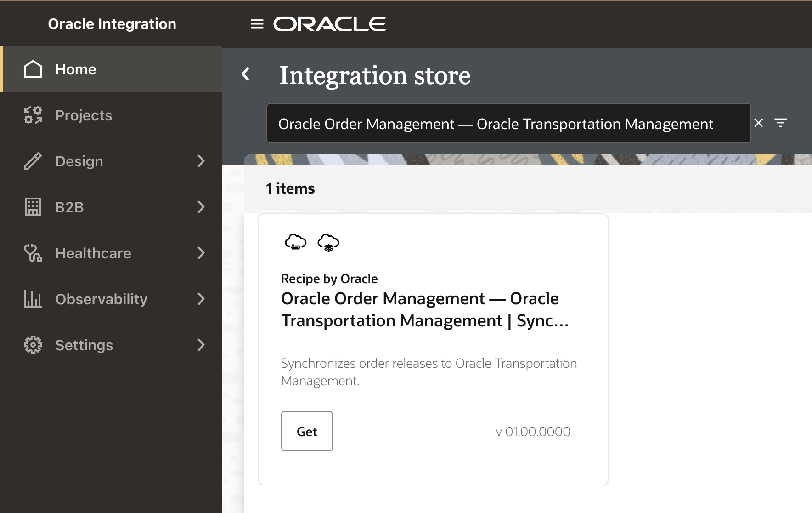Image resolution: width=812 pixels, height=513 pixels.
Task: Select the Home house icon
Action: 33,69
